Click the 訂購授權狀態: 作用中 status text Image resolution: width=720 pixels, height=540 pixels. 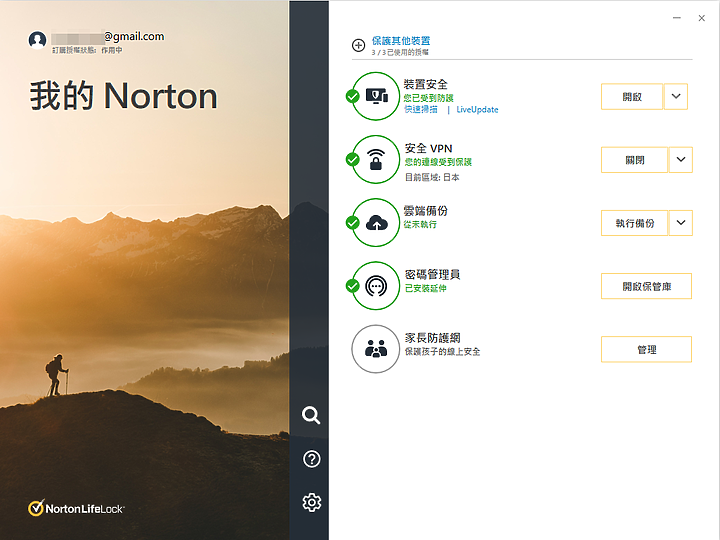[x=87, y=50]
